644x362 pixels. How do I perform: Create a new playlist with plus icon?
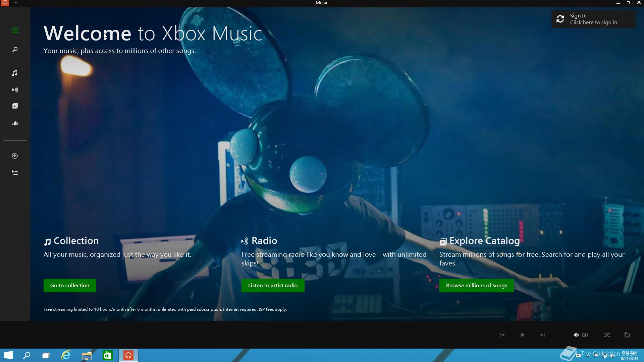coord(15,156)
